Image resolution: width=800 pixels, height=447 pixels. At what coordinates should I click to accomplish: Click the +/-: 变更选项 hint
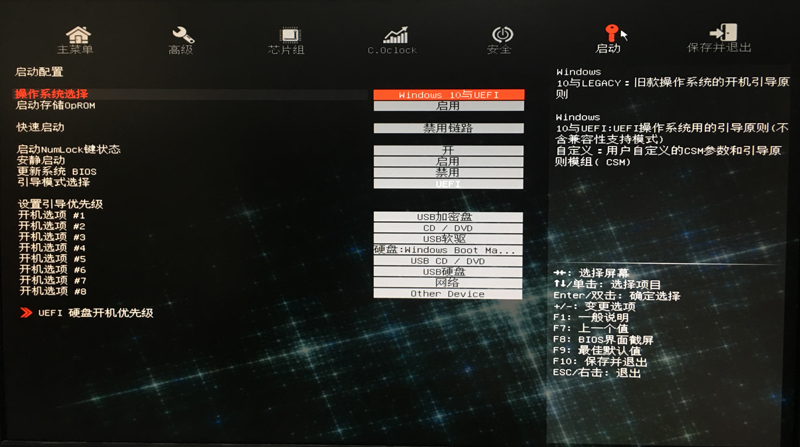pos(594,307)
